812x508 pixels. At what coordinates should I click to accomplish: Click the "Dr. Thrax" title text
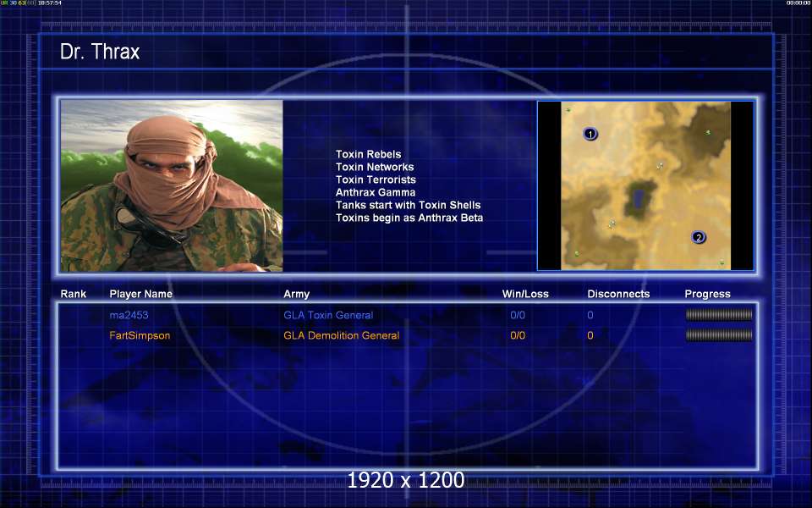(100, 52)
